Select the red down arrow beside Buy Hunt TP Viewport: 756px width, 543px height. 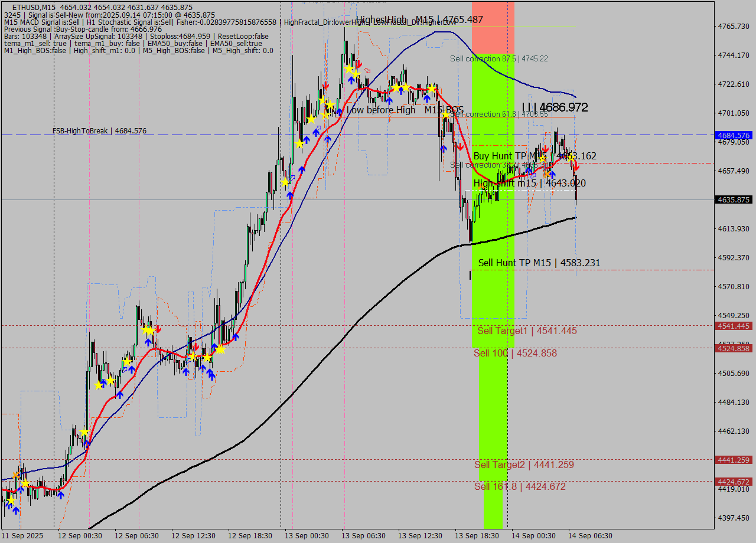click(546, 148)
